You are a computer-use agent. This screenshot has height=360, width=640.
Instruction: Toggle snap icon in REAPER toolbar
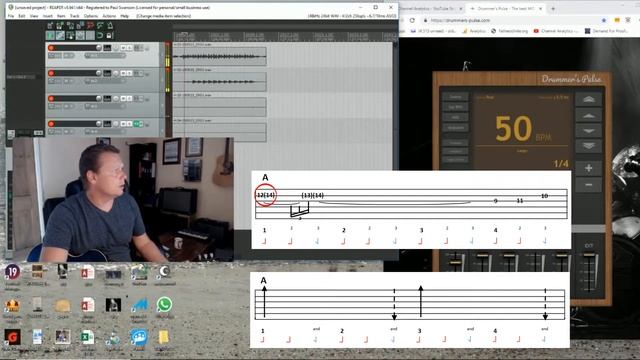point(100,36)
